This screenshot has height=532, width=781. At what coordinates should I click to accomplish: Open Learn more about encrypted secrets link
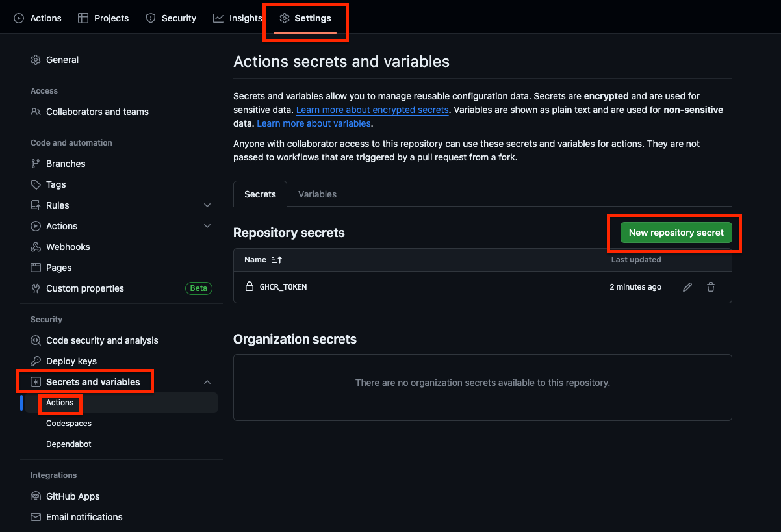click(372, 110)
